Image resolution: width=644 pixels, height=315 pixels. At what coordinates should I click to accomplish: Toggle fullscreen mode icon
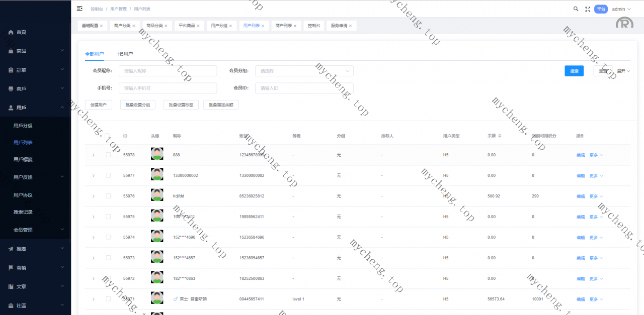pyautogui.click(x=588, y=9)
